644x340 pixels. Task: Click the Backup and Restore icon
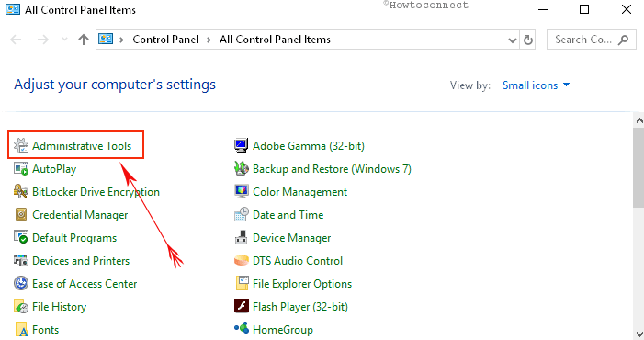(242, 169)
